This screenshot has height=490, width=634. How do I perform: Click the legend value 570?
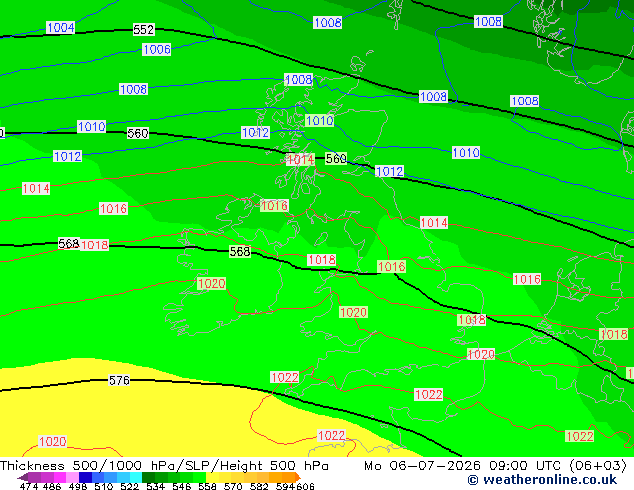pos(233,486)
